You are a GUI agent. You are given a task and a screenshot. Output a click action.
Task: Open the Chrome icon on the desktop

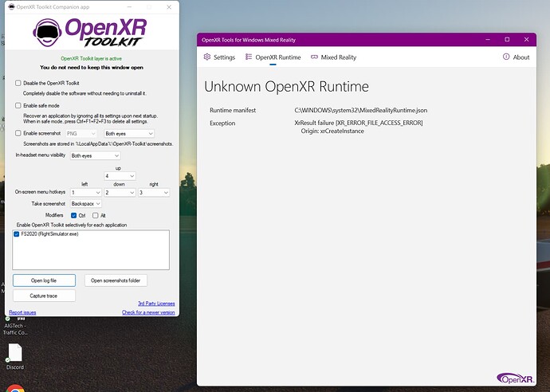(15, 389)
